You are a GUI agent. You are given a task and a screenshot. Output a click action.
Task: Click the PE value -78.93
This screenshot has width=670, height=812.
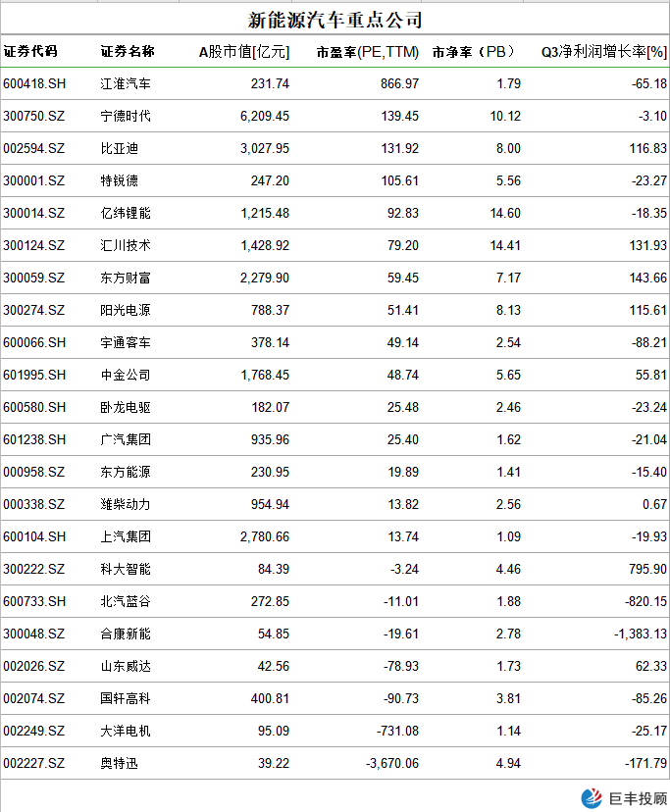tap(401, 667)
